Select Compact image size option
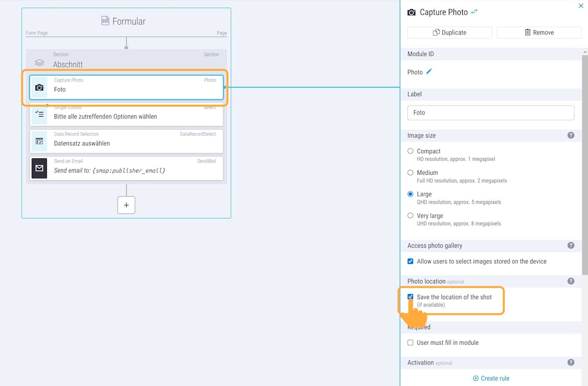588x386 pixels. [411, 151]
